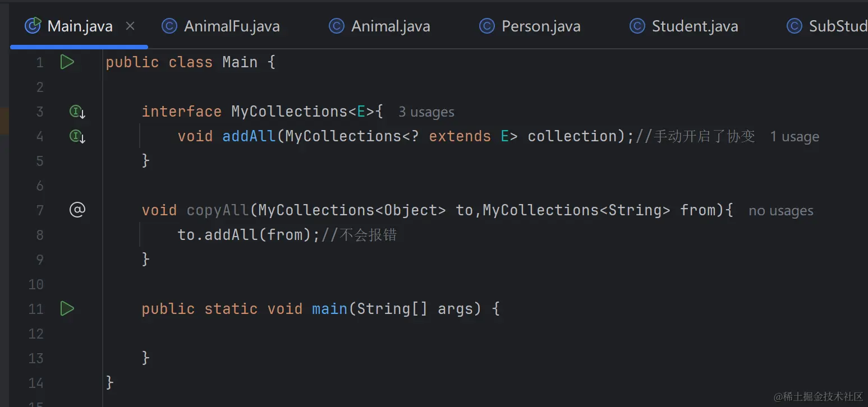Screen dimensions: 868x407
Task: Click the class icon on the AnimalFu.java tab
Action: 169,26
